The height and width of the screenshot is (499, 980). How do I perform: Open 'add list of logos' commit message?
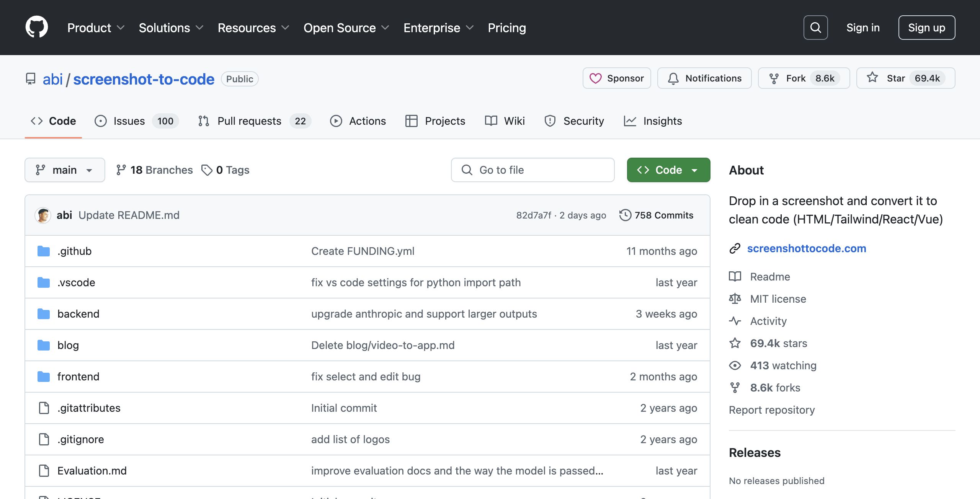pyautogui.click(x=350, y=439)
